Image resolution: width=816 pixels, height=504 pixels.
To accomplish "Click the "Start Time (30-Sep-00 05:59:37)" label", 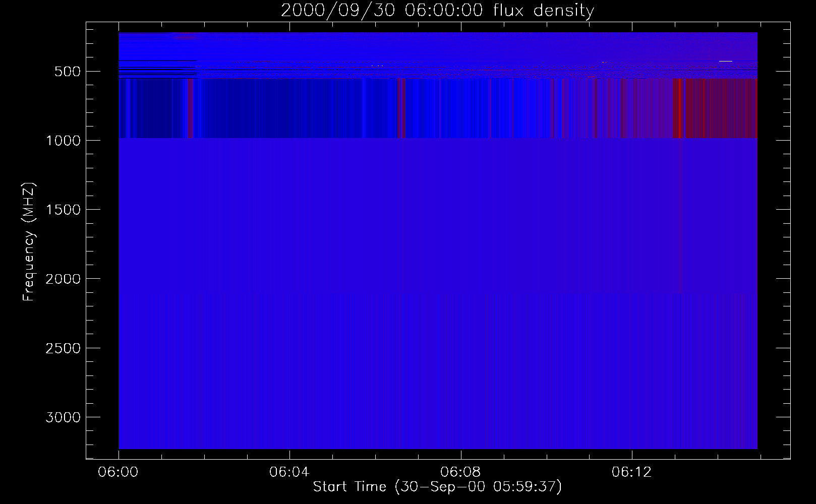I will coord(437,487).
